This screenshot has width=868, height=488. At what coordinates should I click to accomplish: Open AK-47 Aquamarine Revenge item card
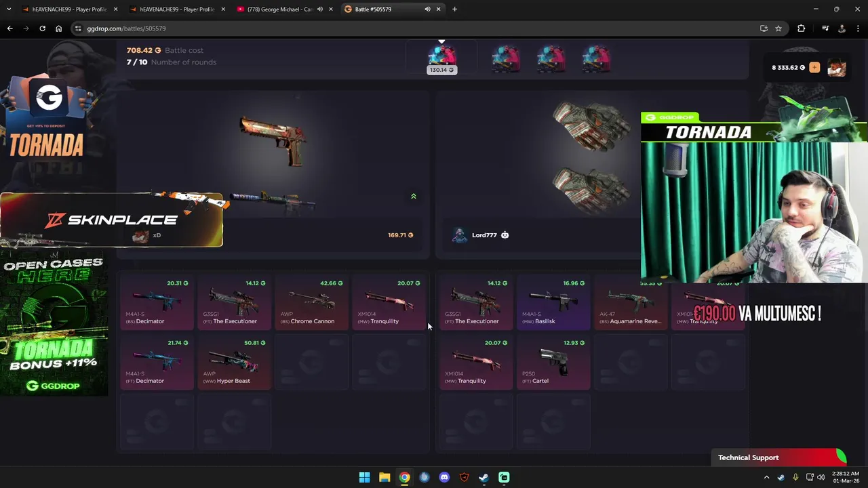(631, 302)
